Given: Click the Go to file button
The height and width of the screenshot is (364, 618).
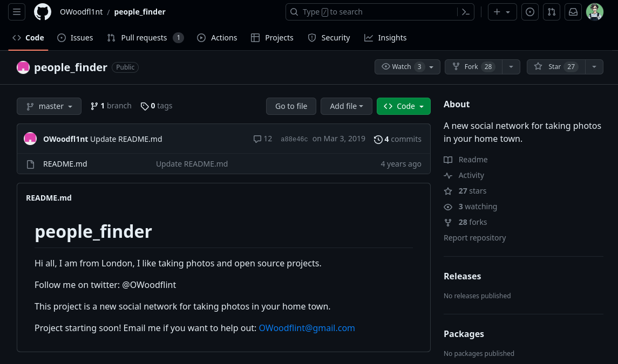Looking at the screenshot, I should tap(291, 106).
